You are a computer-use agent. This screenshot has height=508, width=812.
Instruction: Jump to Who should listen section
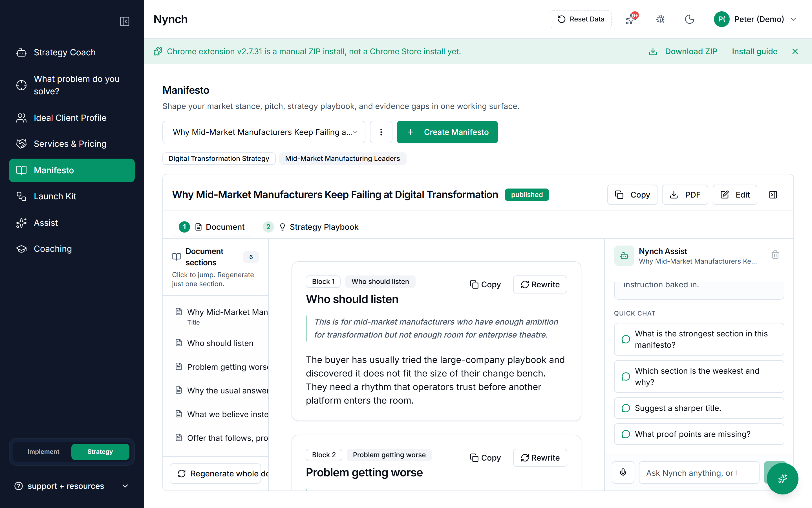coord(220,343)
